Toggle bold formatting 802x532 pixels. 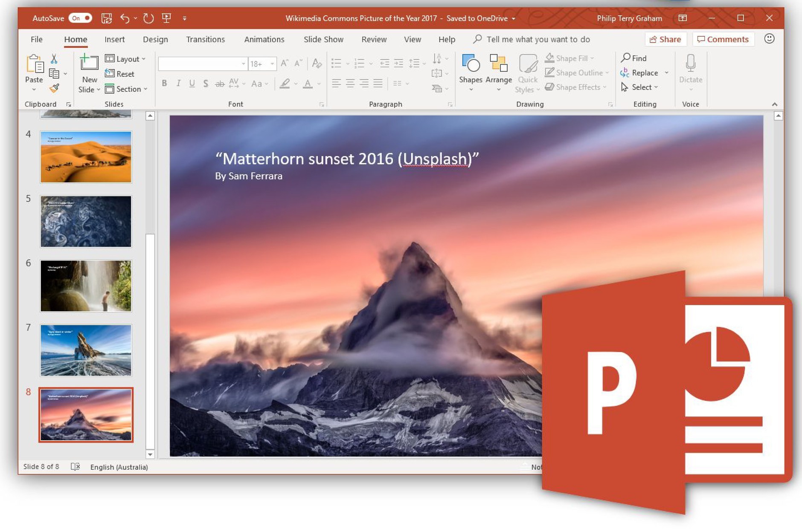tap(164, 84)
